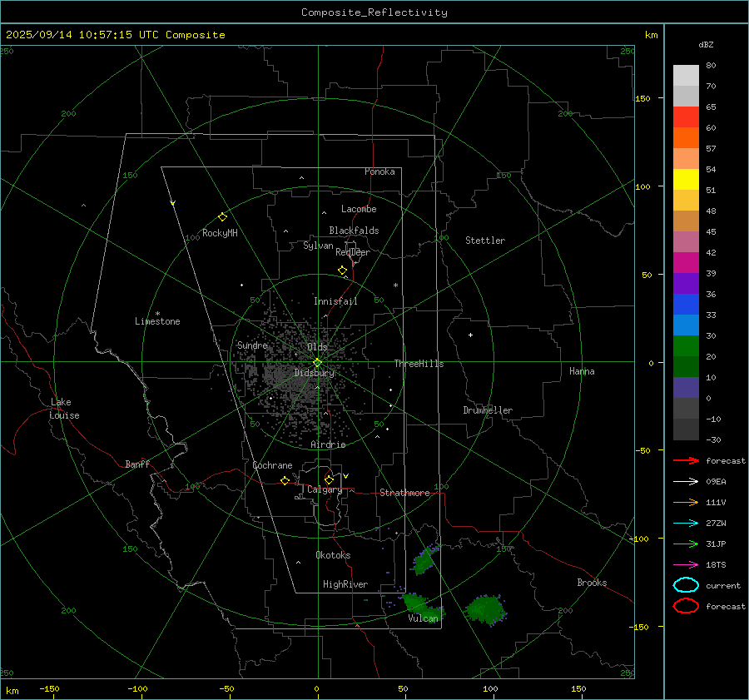Click the dBZ legend heading

click(x=706, y=44)
